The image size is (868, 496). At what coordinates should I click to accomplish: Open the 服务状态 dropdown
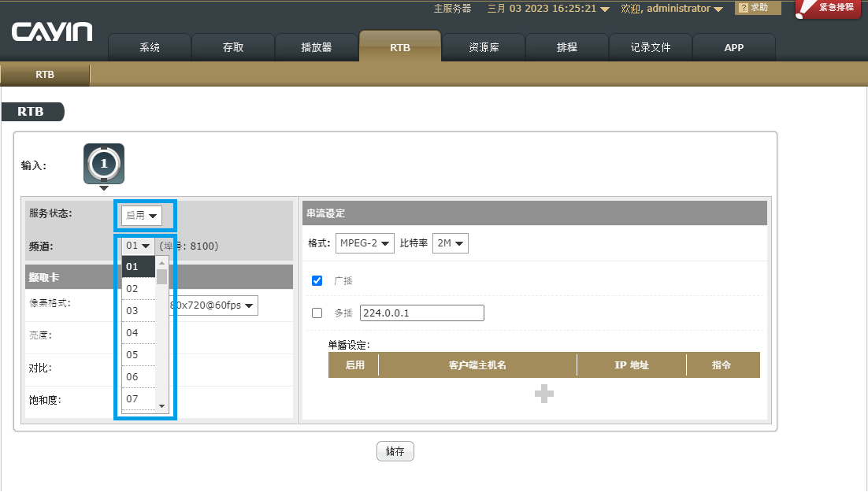(142, 216)
